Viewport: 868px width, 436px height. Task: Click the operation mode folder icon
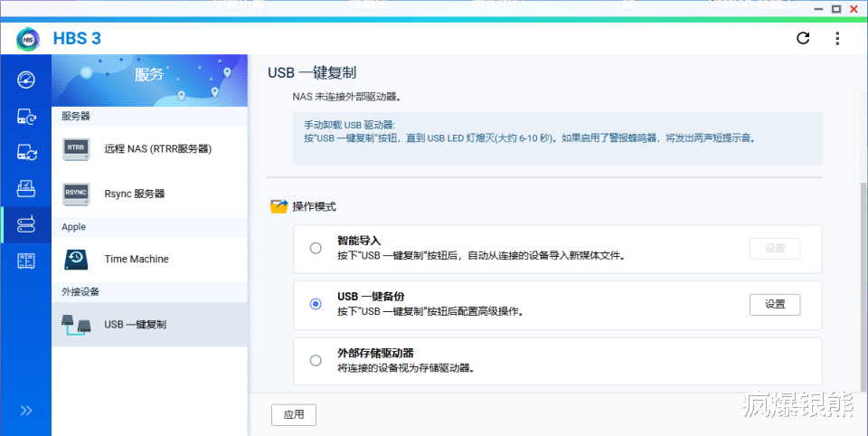pos(278,206)
